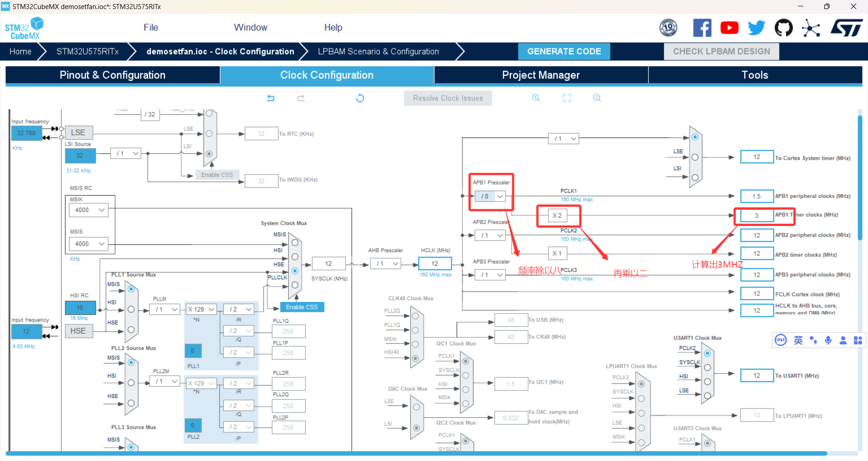Go to Home breadcrumb
This screenshot has width=868, height=461.
[x=20, y=52]
